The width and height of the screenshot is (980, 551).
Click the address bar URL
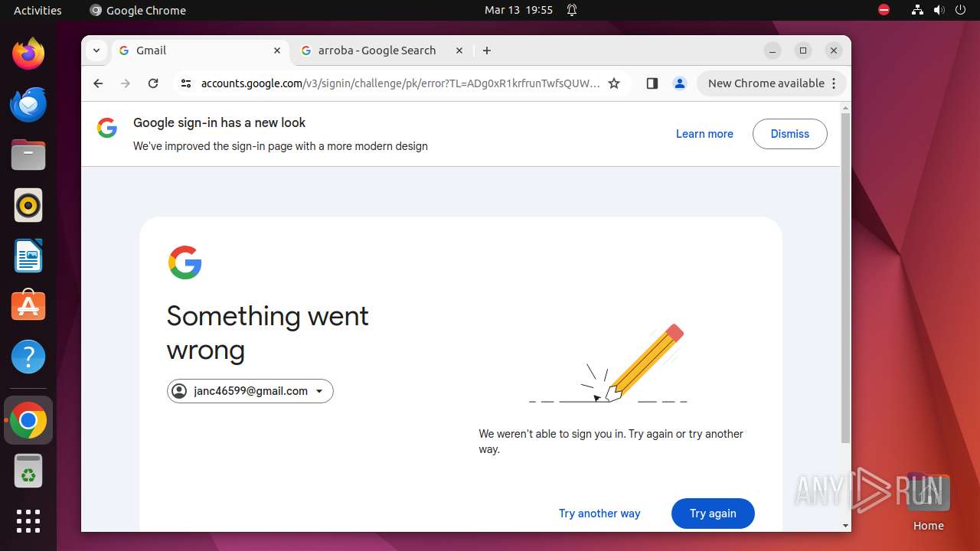coord(400,83)
